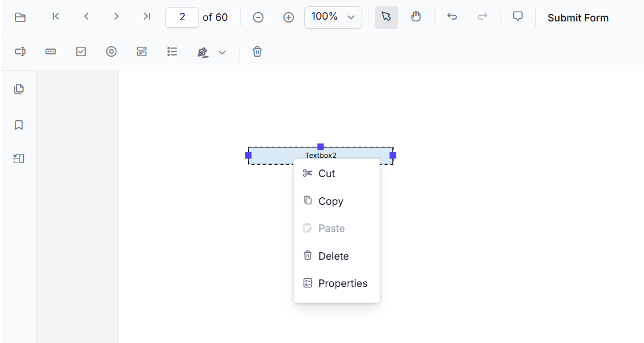Open the page thumbnails sidebar panel
The height and width of the screenshot is (343, 644).
click(19, 88)
